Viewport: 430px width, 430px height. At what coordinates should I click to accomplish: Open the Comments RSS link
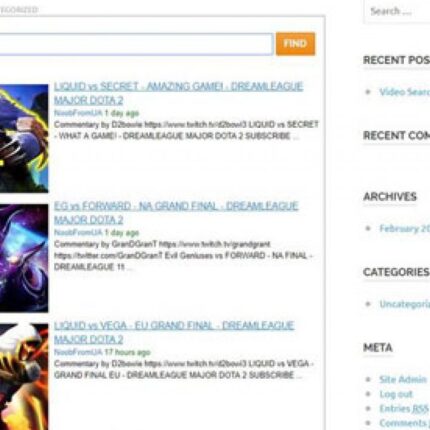404,423
